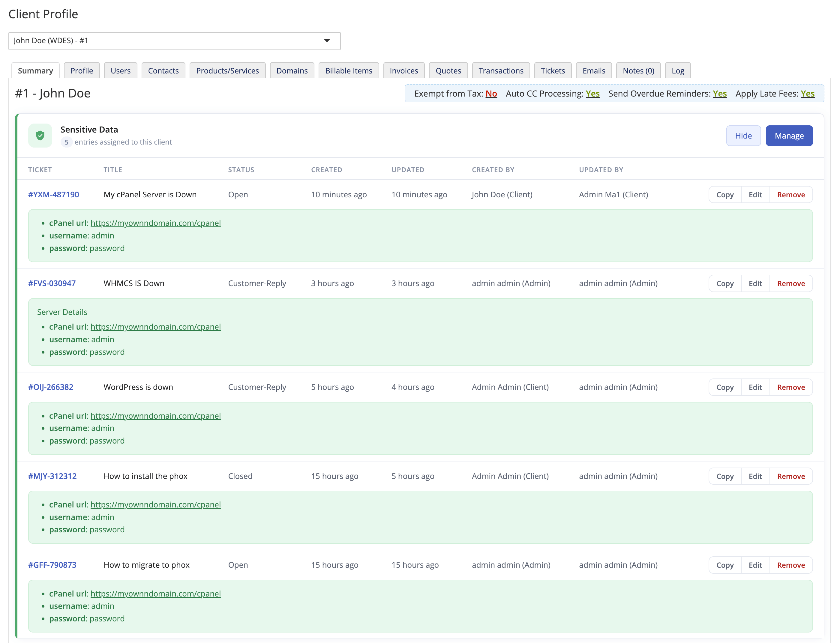The height and width of the screenshot is (643, 840).
Task: View the Transactions tab
Action: tap(501, 70)
